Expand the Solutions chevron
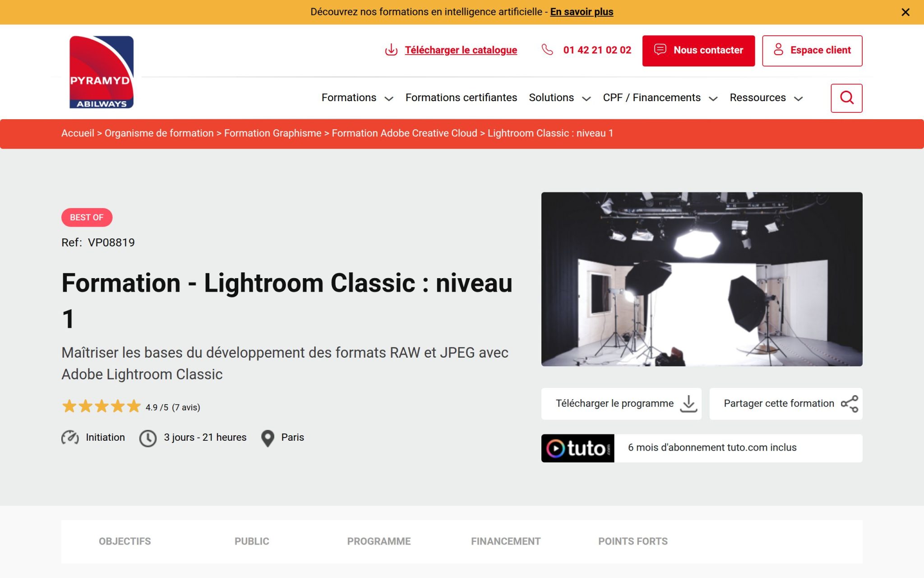 point(587,98)
